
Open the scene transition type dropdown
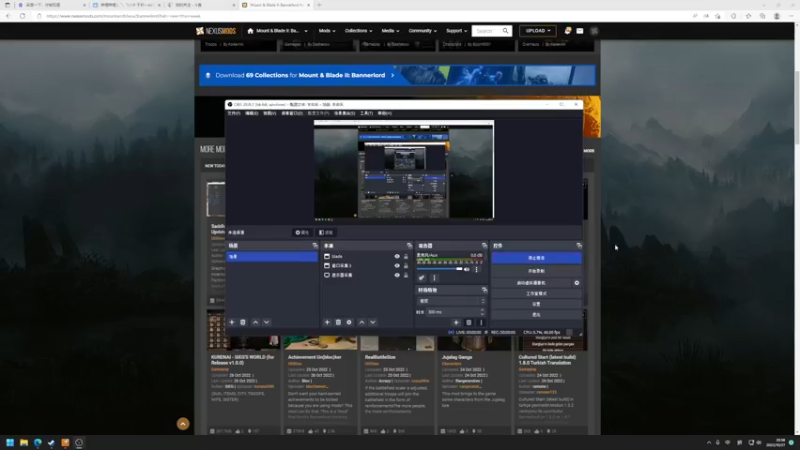pos(451,301)
